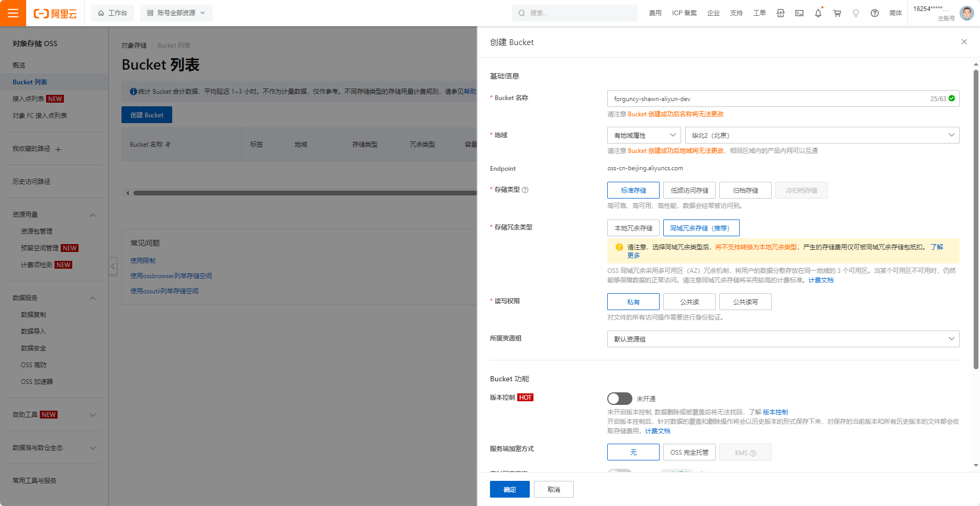This screenshot has height=506, width=980.
Task: Set 读写权限 to 私有
Action: (633, 302)
